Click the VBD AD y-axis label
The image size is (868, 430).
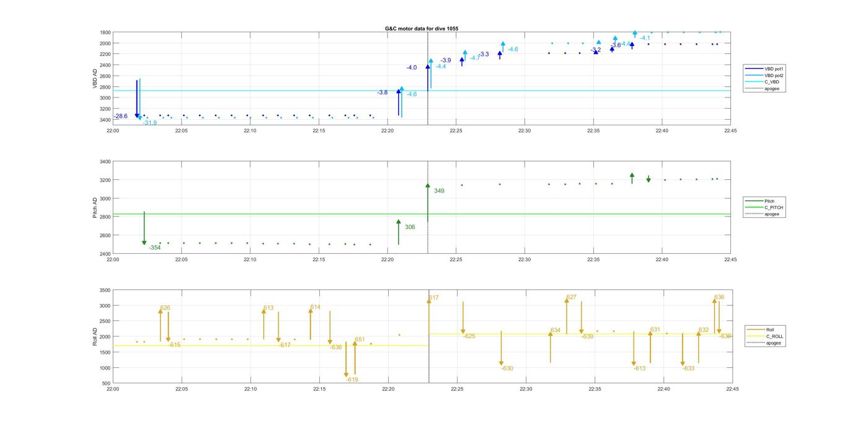pyautogui.click(x=95, y=78)
